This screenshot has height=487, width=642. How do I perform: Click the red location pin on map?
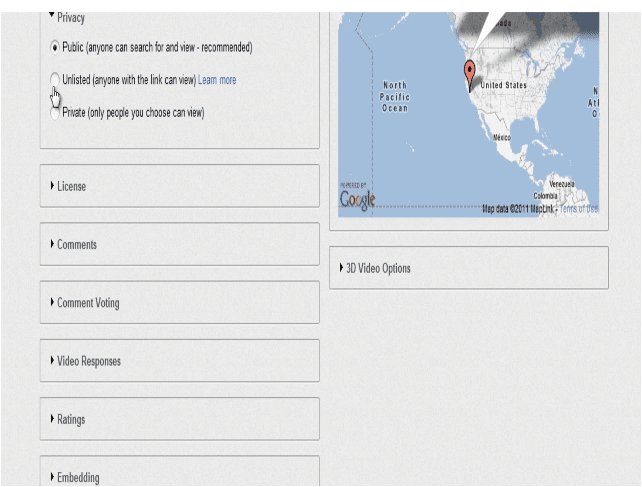pos(469,76)
